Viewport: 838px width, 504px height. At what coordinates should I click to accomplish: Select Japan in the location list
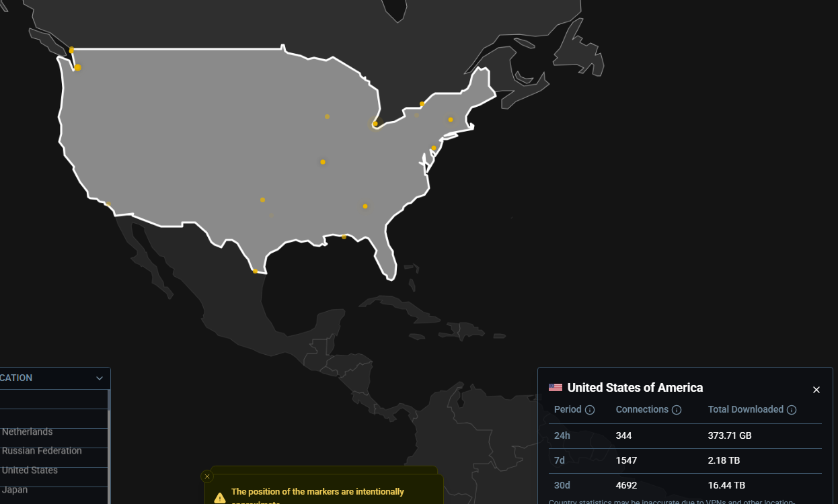[15, 490]
